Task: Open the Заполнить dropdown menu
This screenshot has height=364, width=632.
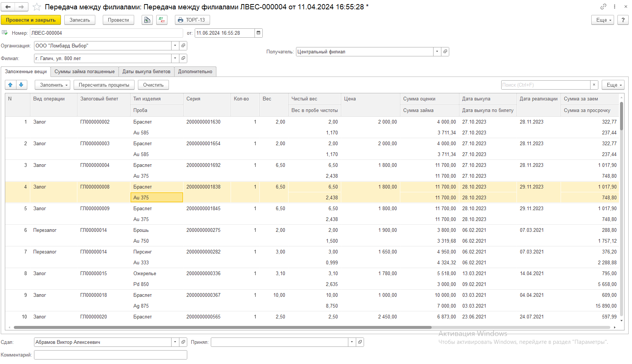Action: tap(52, 85)
